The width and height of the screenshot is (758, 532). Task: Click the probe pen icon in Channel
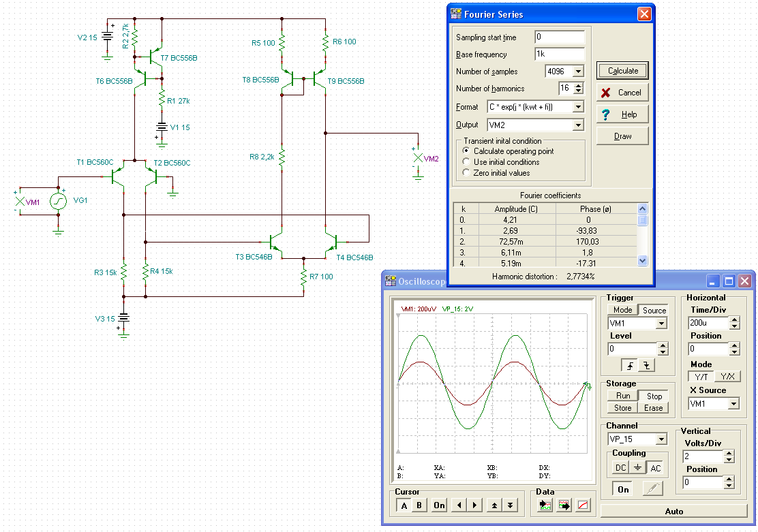click(652, 489)
